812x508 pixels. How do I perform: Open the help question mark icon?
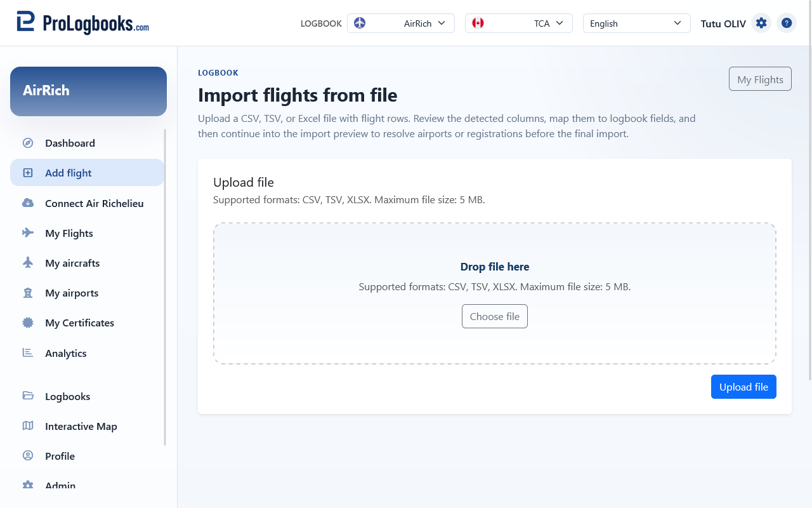coord(787,23)
